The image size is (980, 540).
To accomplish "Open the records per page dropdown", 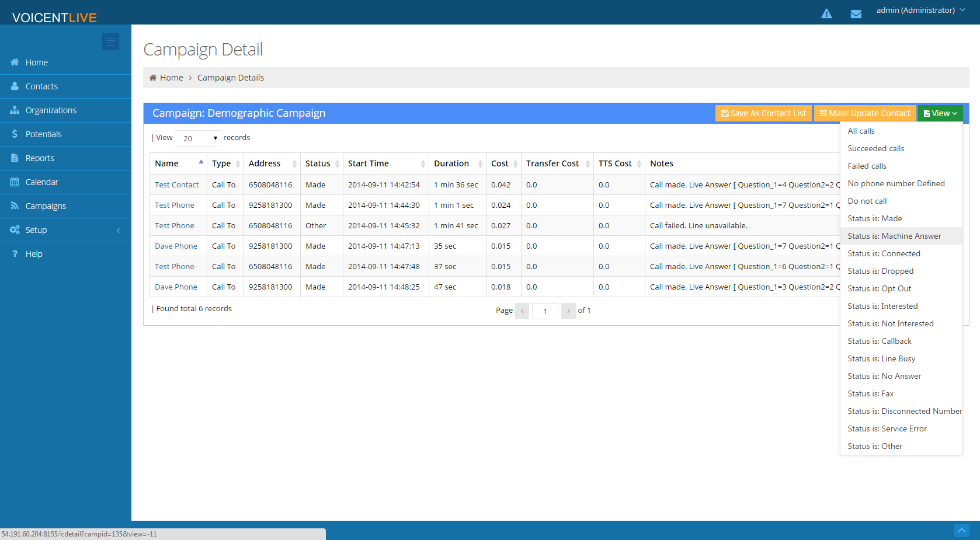I will pos(198,138).
